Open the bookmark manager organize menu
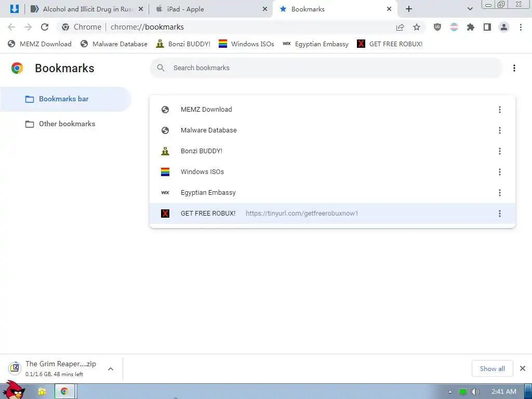 pyautogui.click(x=514, y=68)
